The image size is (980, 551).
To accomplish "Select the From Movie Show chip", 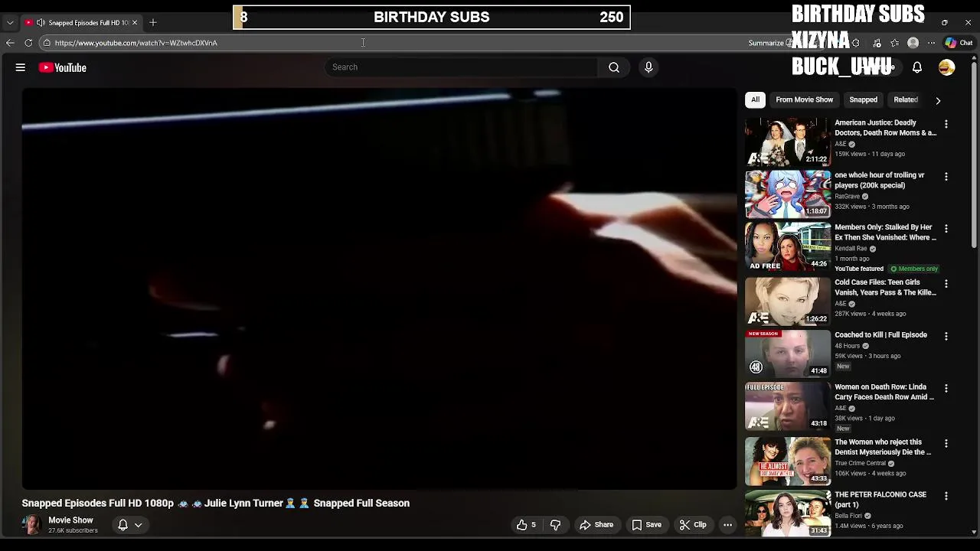I will click(804, 99).
